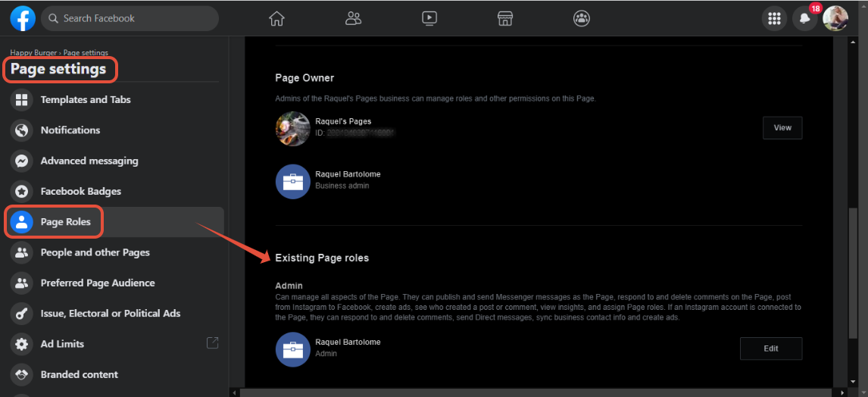Click the Existing Page roles heading

tap(322, 258)
